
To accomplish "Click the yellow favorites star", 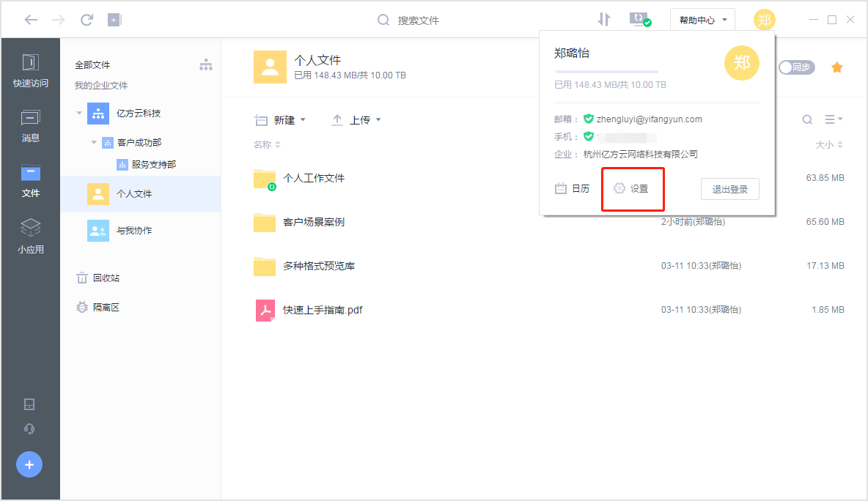I will [836, 67].
